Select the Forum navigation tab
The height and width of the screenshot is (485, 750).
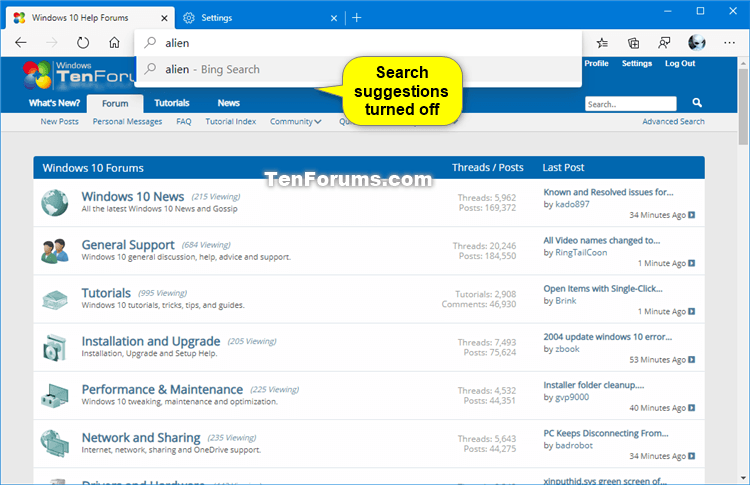(x=115, y=103)
